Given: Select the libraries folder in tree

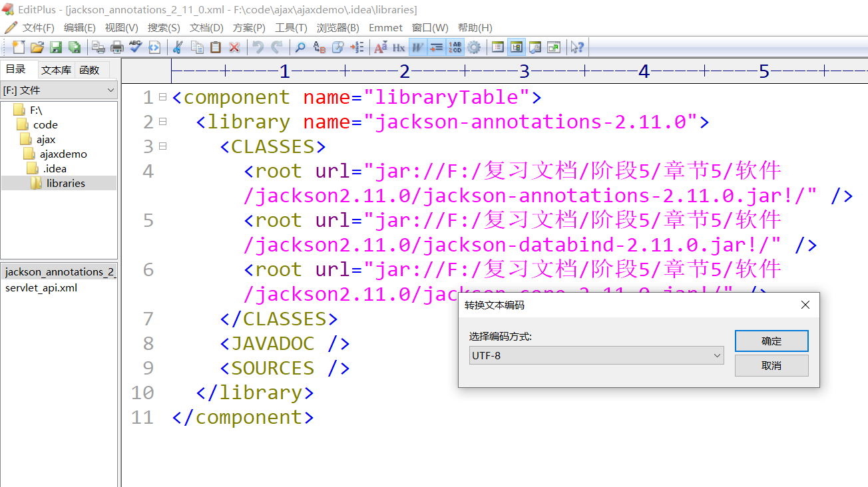Looking at the screenshot, I should (x=58, y=183).
